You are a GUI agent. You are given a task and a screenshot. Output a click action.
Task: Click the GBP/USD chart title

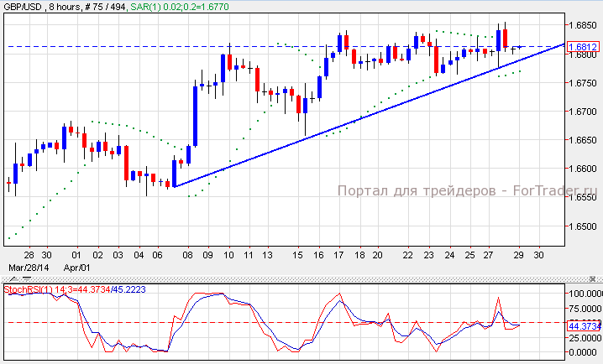(x=23, y=7)
